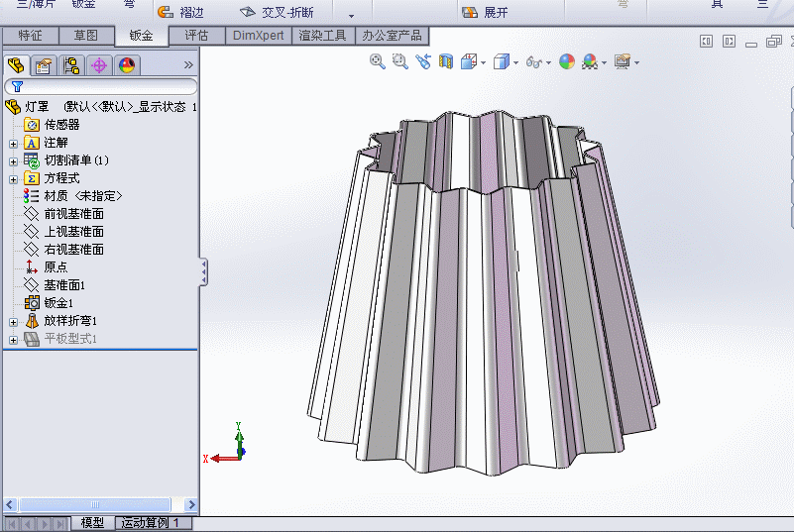Click the 方程式 sigma icon
This screenshot has width=794, height=532.
click(x=32, y=178)
